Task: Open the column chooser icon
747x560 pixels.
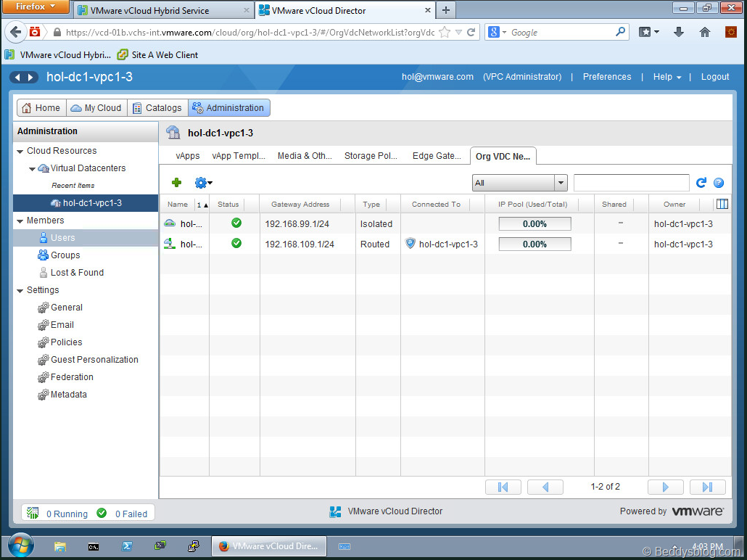Action: pos(722,204)
